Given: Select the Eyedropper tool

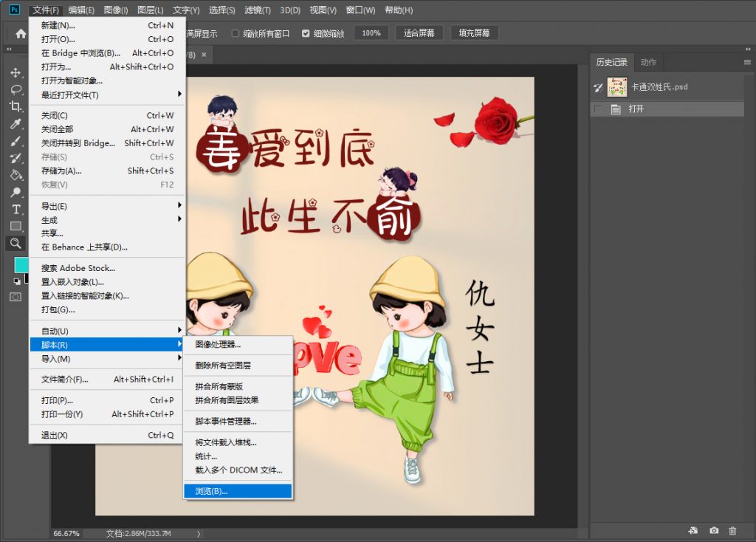Looking at the screenshot, I should [16, 123].
